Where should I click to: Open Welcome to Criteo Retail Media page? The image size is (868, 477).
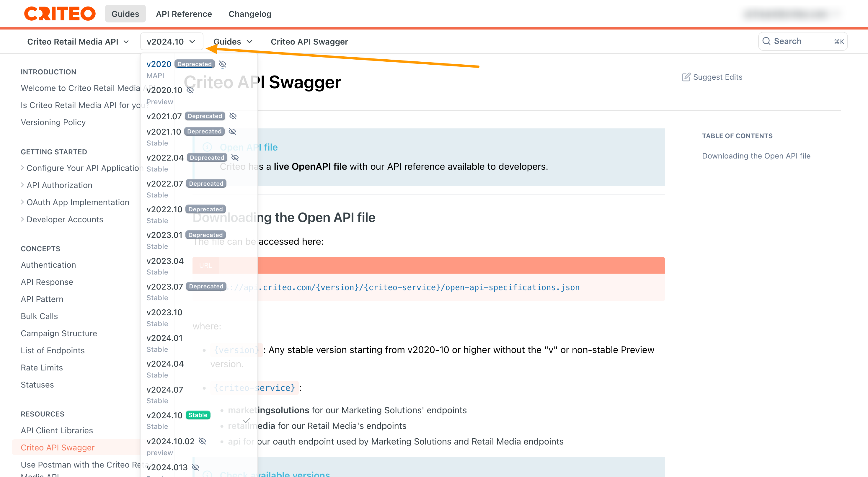click(x=80, y=88)
